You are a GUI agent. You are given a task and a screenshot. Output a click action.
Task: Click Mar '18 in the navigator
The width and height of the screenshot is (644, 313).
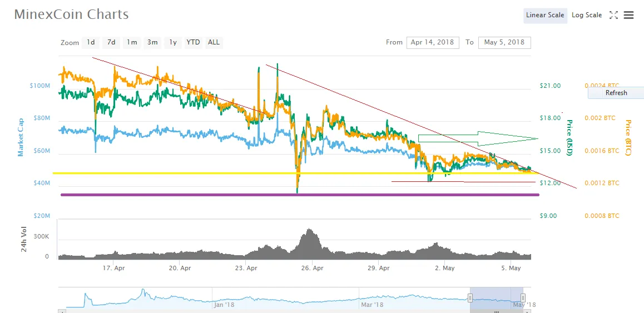tap(371, 305)
